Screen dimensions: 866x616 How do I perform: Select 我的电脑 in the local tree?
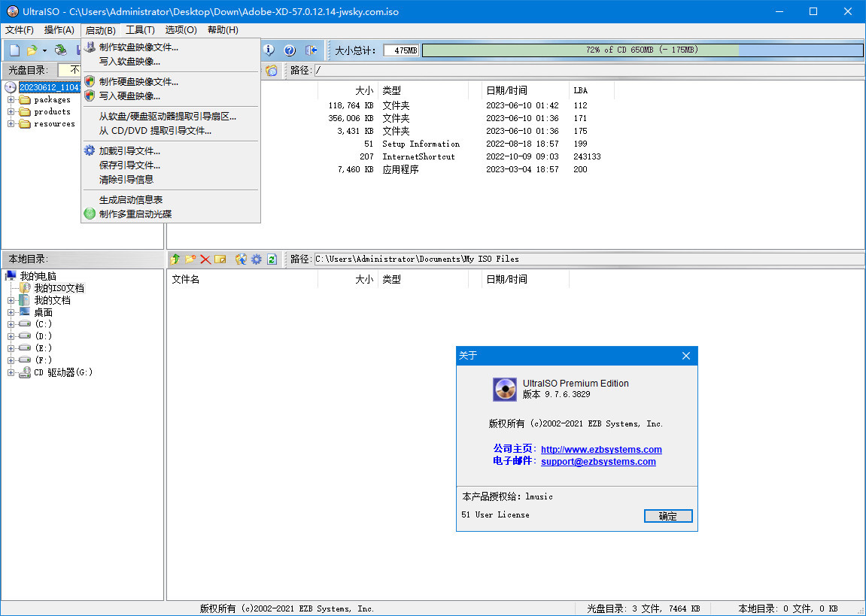[x=38, y=276]
